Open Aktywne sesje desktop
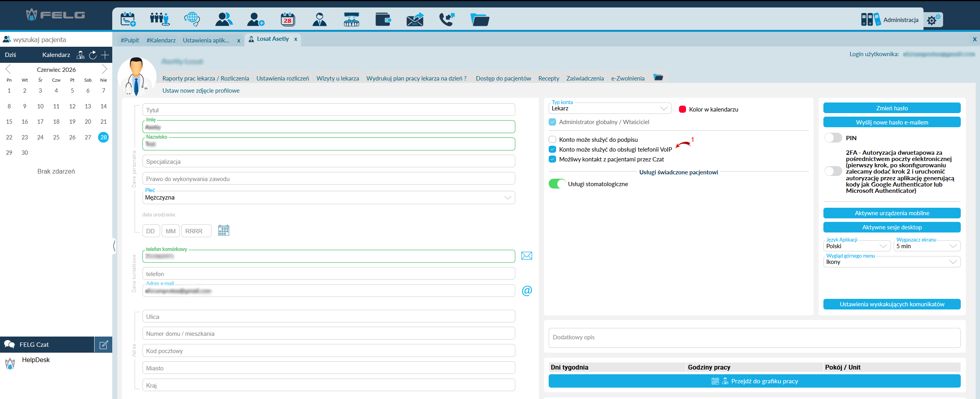 [x=892, y=227]
